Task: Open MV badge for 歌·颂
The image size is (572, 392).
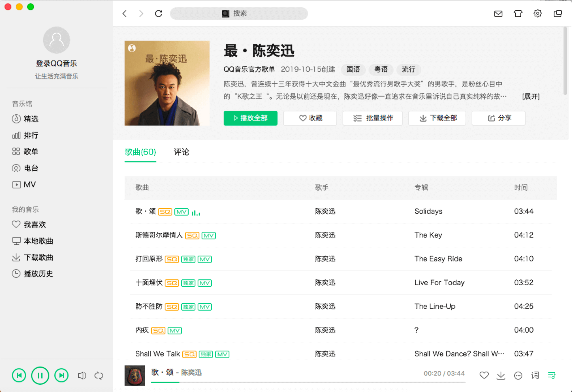Action: coord(182,212)
